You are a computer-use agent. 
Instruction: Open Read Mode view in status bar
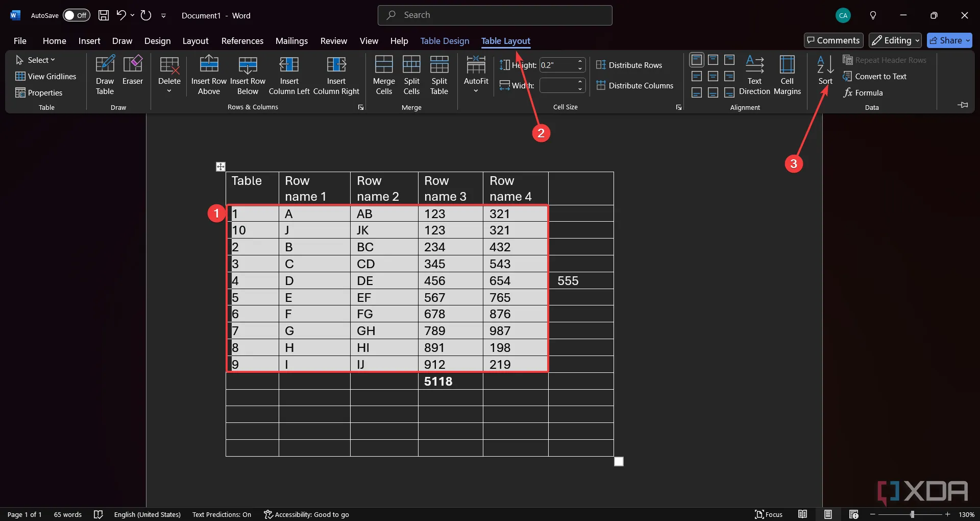pyautogui.click(x=803, y=514)
